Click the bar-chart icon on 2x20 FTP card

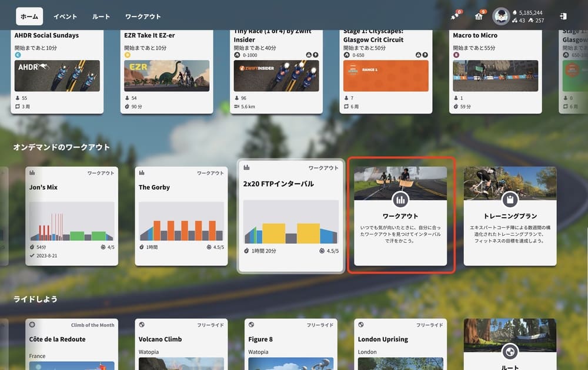[x=246, y=167]
